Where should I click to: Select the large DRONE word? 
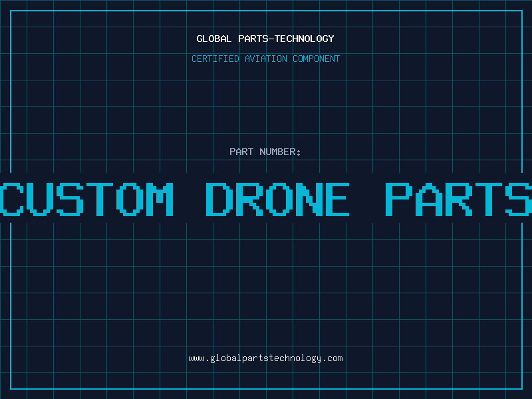277,199
